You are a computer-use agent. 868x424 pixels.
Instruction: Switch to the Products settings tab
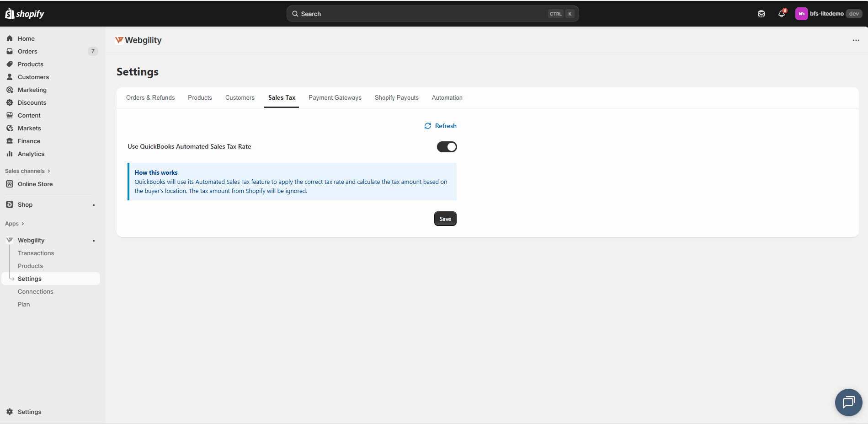pyautogui.click(x=200, y=98)
